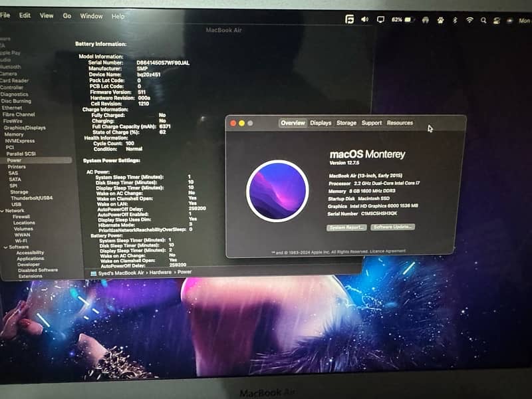This screenshot has height=399, width=532.
Task: Click the System Report button
Action: pyautogui.click(x=346, y=227)
